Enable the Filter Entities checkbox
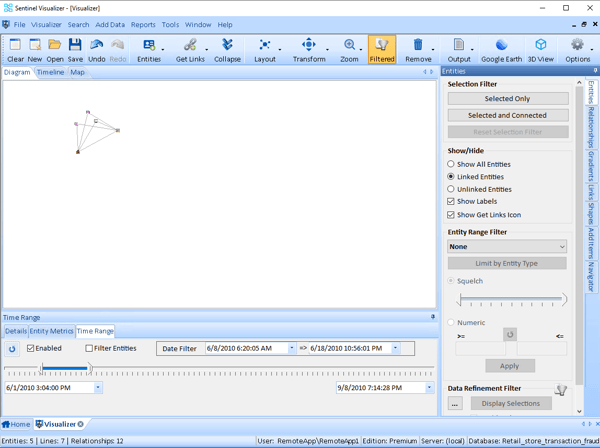This screenshot has height=448, width=600. click(89, 349)
